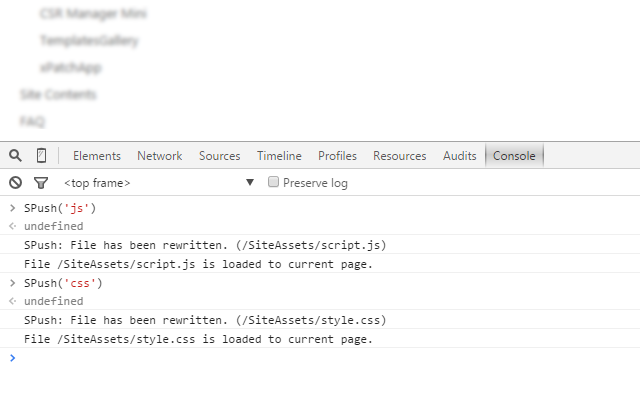Select the top frame context selector
This screenshot has height=400, width=640.
[x=159, y=183]
